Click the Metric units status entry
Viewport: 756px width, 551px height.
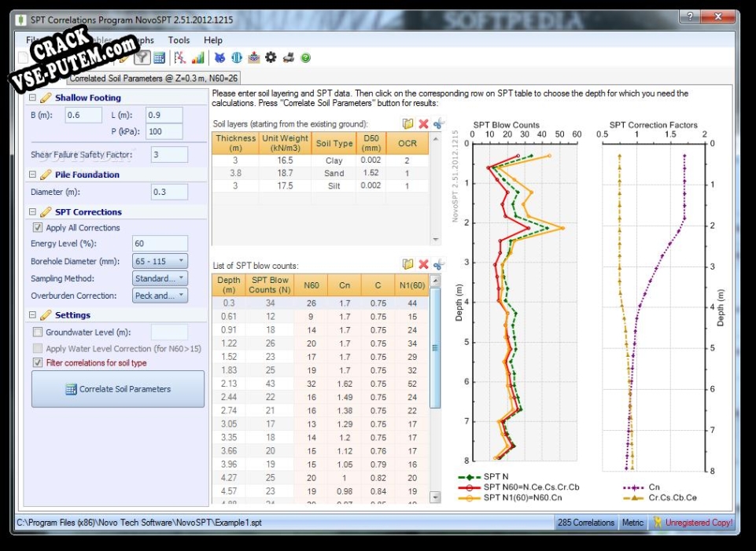(632, 522)
